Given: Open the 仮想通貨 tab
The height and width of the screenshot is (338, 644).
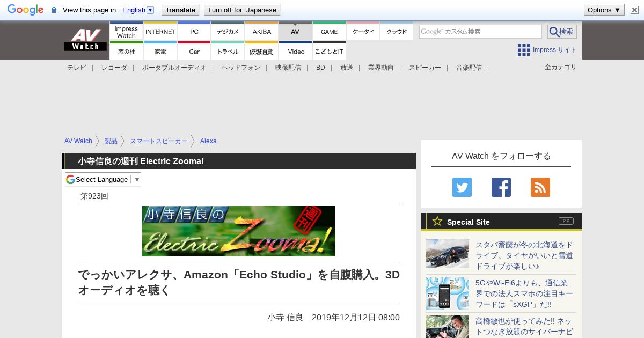Looking at the screenshot, I should click(262, 51).
